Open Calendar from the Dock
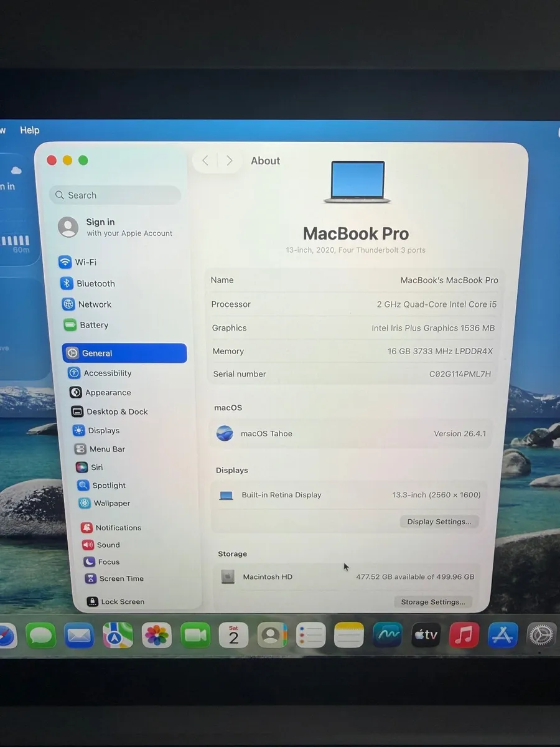560x747 pixels. click(233, 636)
